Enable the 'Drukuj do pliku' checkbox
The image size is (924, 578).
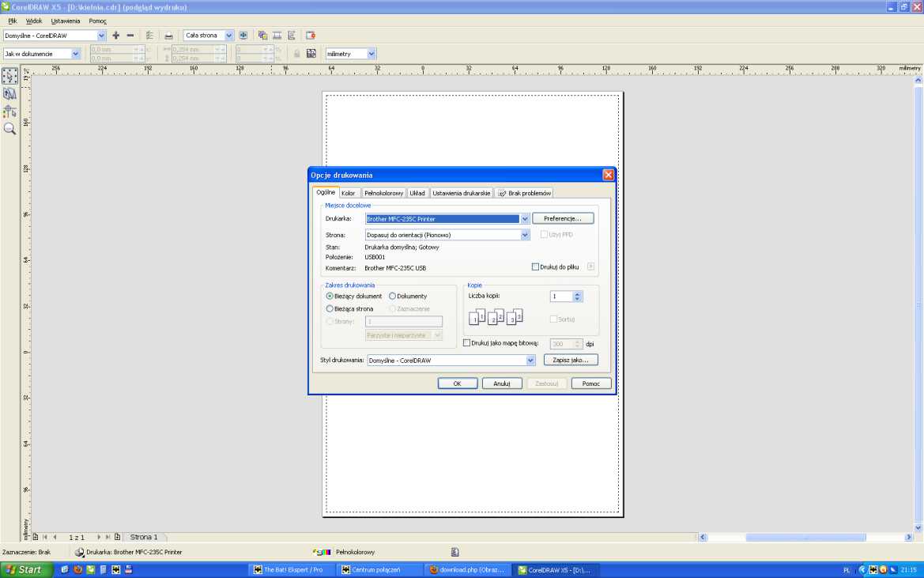click(535, 267)
